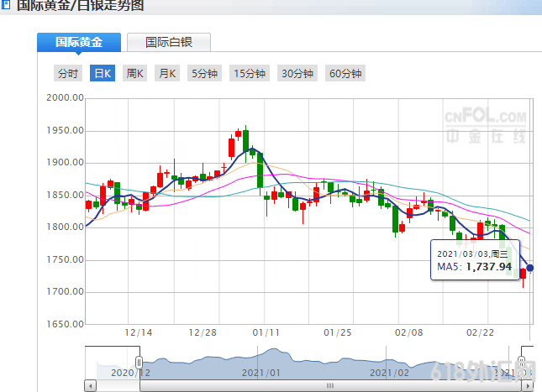Click the MA5 1,737.94 tooltip box

point(475,260)
